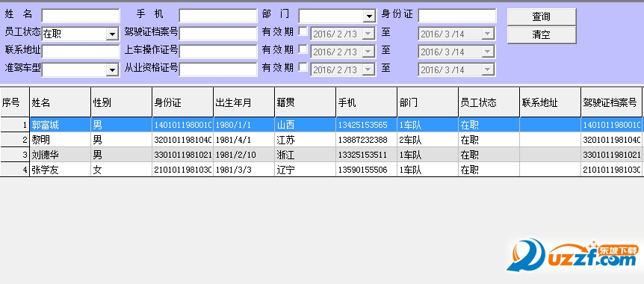The image size is (644, 284).
Task: Focus the 从业资格证号 input field
Action: pyautogui.click(x=218, y=70)
